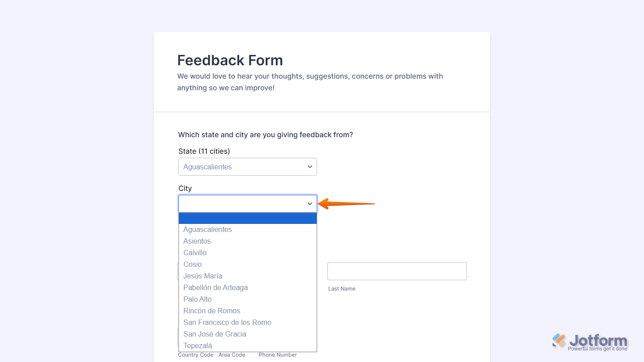Pick Rincón de Romos from the options
The width and height of the screenshot is (644, 362).
pyautogui.click(x=212, y=311)
